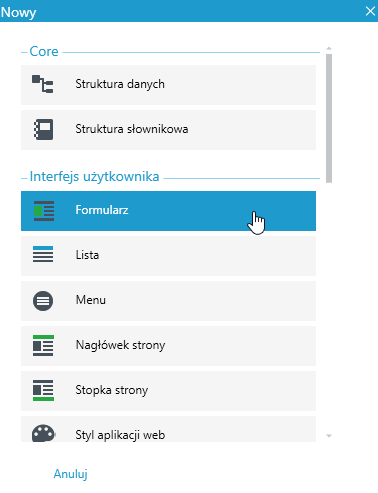
Task: Select Stopka strony text
Action: [x=112, y=390]
